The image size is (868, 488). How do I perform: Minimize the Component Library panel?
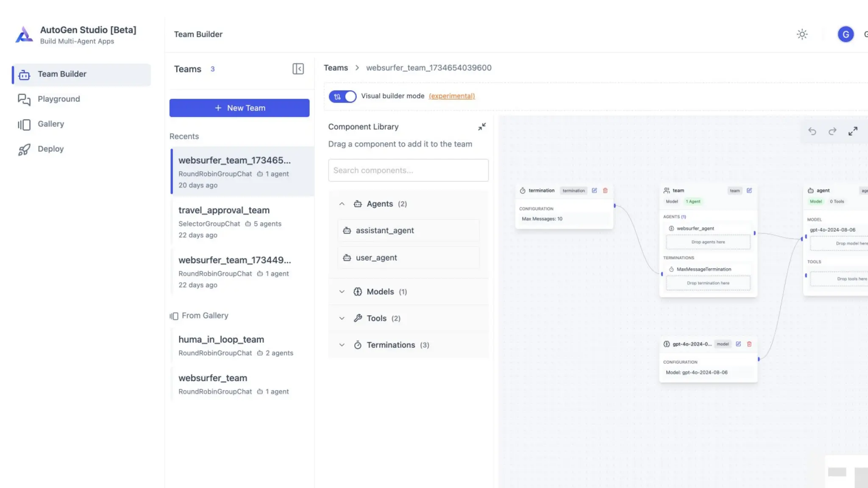tap(482, 127)
